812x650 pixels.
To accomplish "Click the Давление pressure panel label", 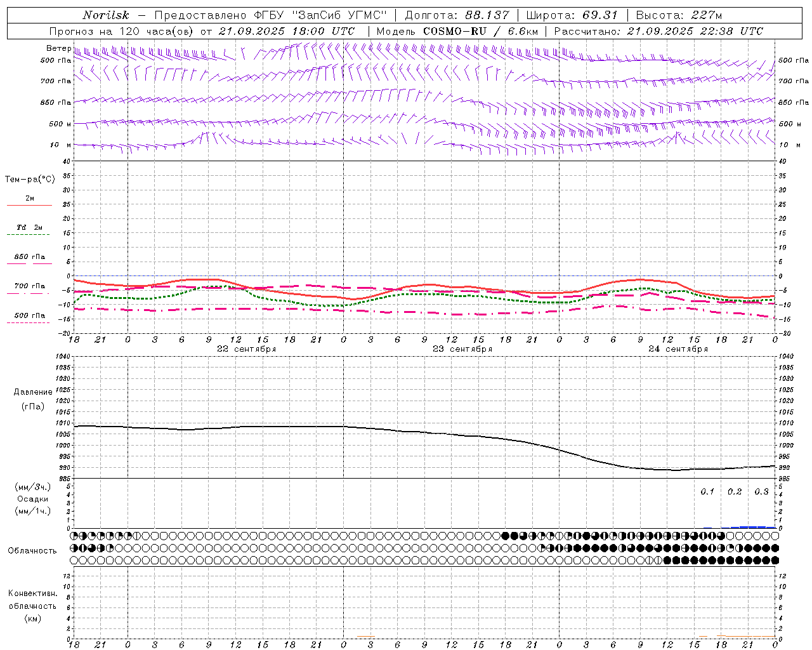I will [x=33, y=392].
